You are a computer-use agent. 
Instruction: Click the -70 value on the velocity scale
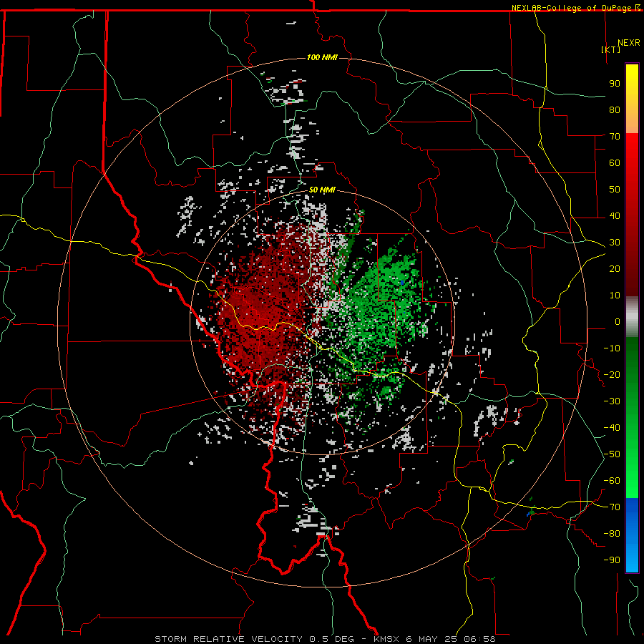click(612, 507)
